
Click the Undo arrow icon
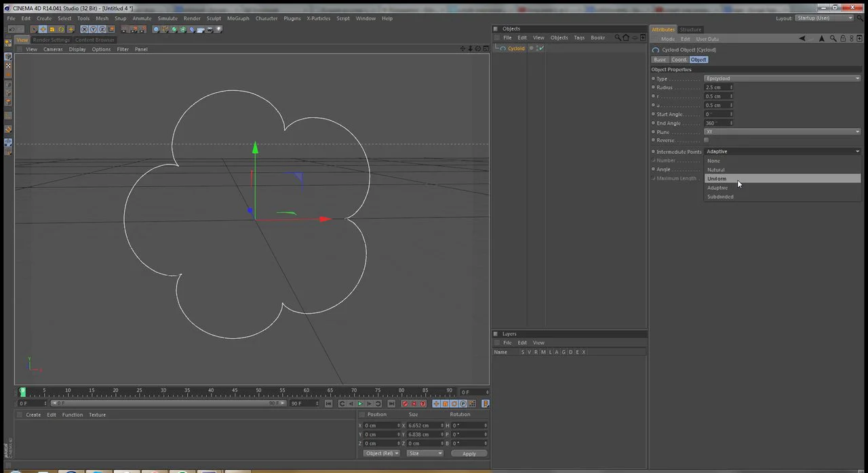[x=12, y=29]
